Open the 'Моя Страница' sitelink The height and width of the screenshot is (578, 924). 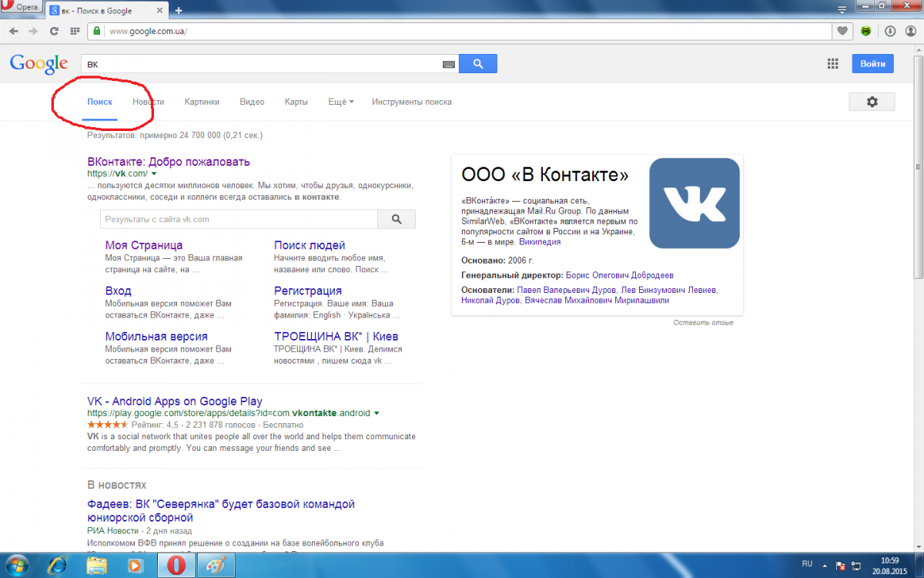click(x=144, y=246)
